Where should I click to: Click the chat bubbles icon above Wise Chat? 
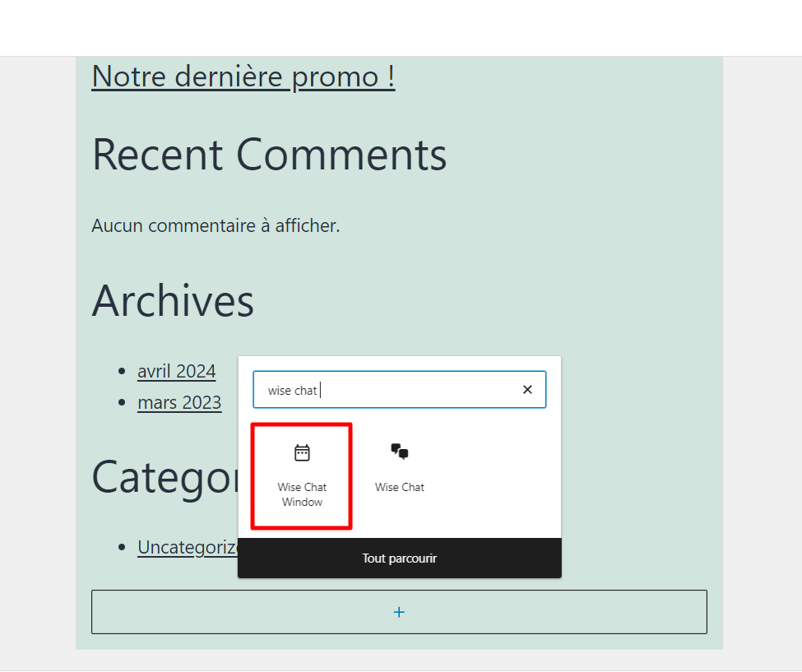tap(399, 452)
